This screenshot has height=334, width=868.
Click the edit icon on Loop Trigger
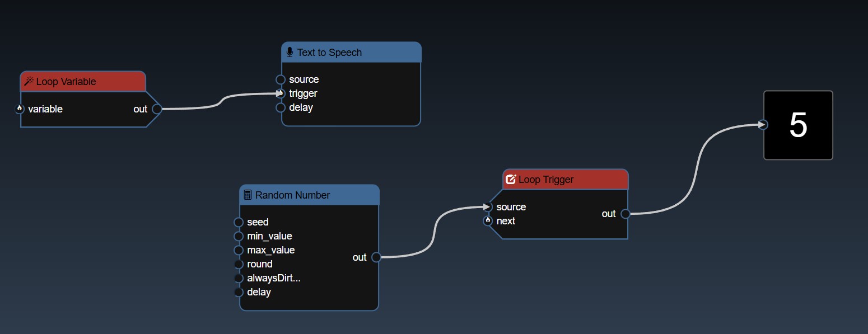click(511, 180)
